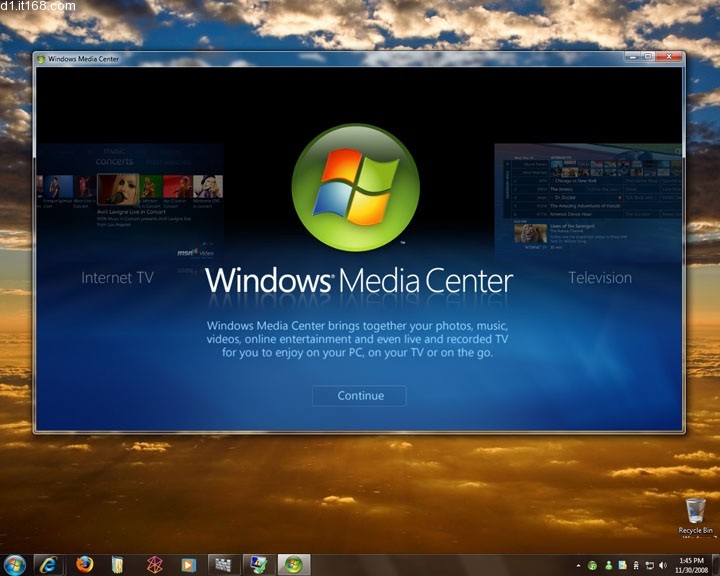Viewport: 720px width, 576px height.
Task: Open the Lions of the Serengeti thumbnail
Action: click(530, 234)
